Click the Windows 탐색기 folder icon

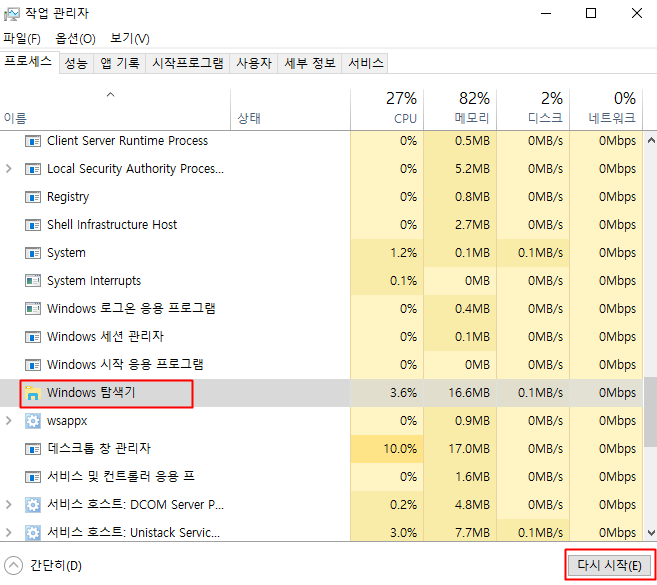coord(33,393)
